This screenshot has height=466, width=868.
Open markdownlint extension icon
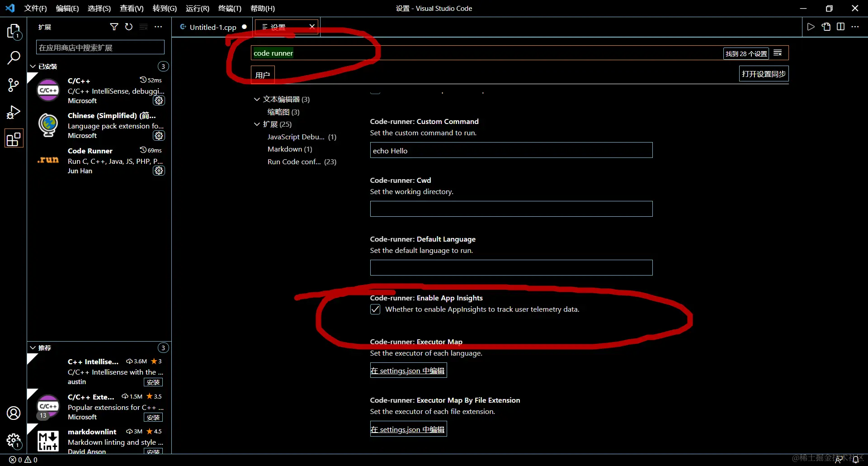pyautogui.click(x=48, y=441)
